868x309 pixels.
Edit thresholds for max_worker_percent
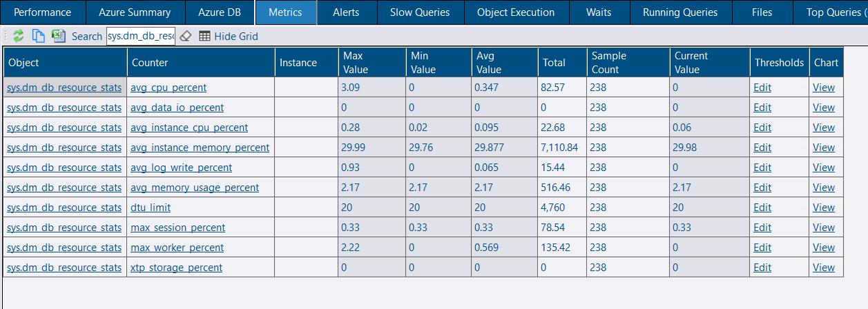762,248
